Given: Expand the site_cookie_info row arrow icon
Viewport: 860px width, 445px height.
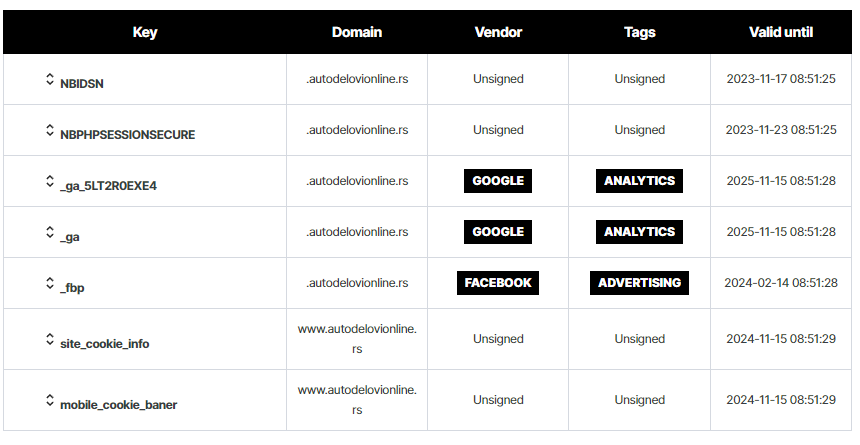Looking at the screenshot, I should coord(49,340).
